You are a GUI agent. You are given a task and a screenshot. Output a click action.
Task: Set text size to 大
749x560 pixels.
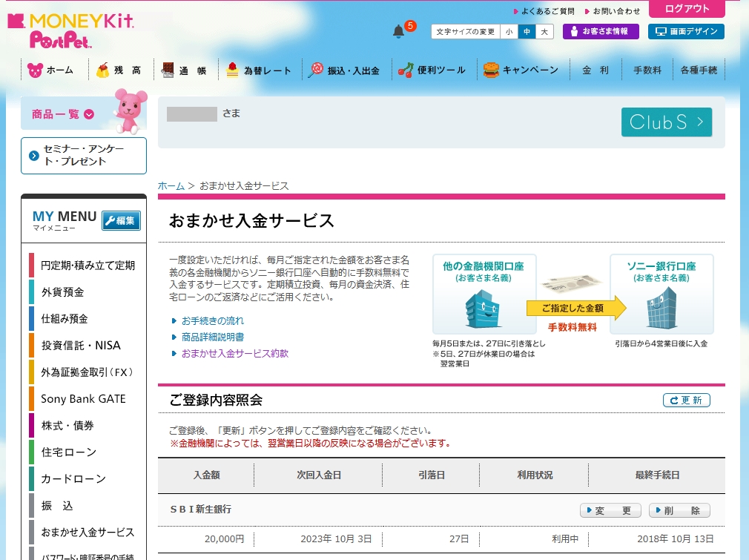(544, 32)
